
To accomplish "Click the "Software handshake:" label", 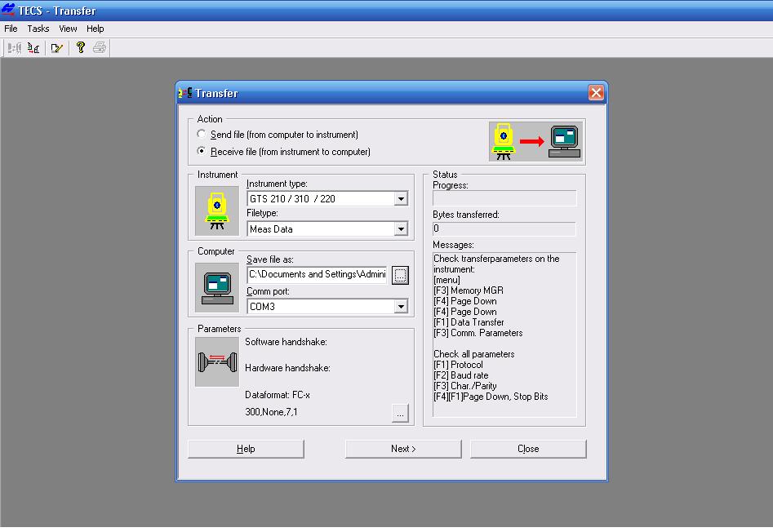I will tap(286, 342).
